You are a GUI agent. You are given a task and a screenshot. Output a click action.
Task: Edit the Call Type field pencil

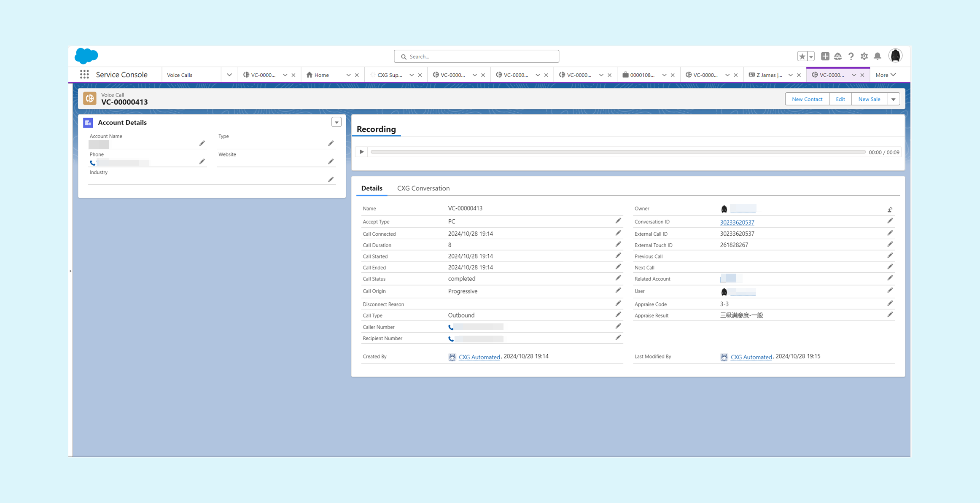pos(618,315)
